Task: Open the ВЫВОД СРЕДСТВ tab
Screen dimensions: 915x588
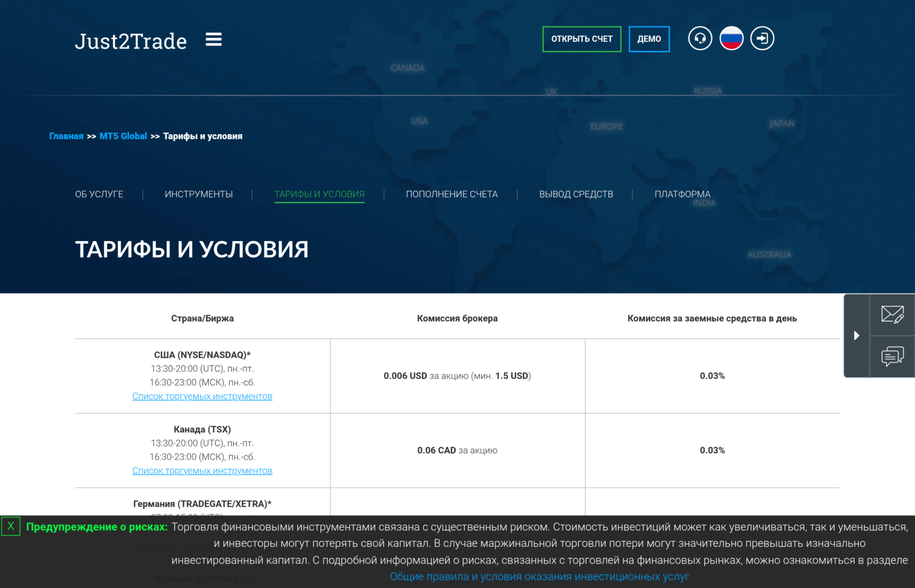Action: click(576, 194)
